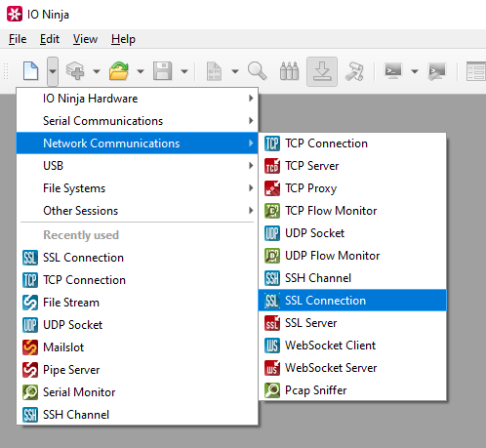Choose highlighted SSL Connection in submenu
The height and width of the screenshot is (448, 486).
coord(352,301)
